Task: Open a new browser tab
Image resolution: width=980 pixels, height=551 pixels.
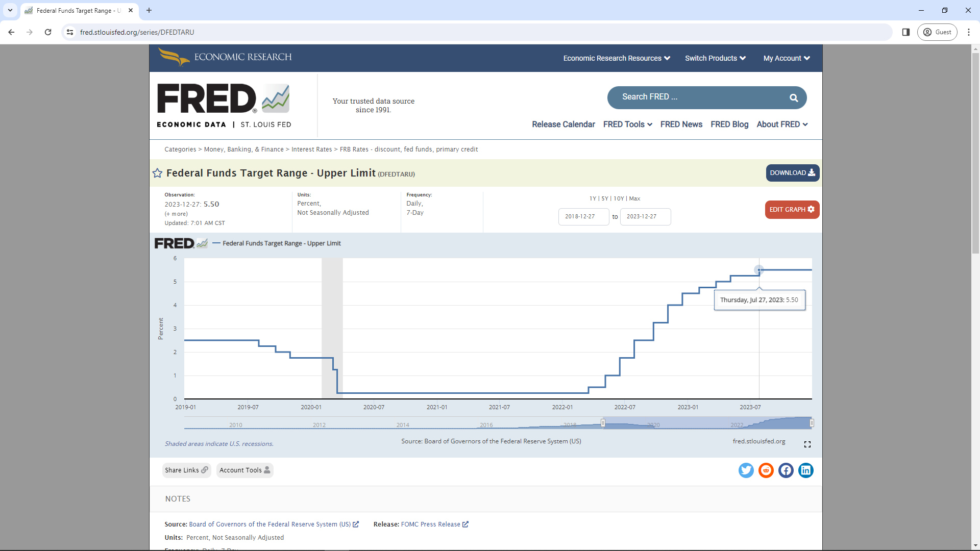Action: [x=149, y=10]
